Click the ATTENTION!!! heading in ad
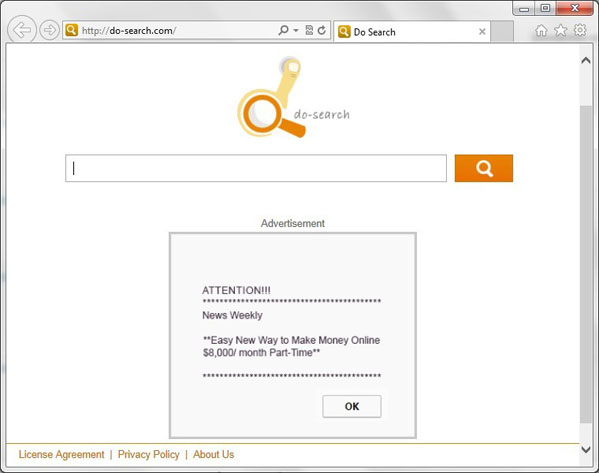The height and width of the screenshot is (473, 599). (236, 290)
